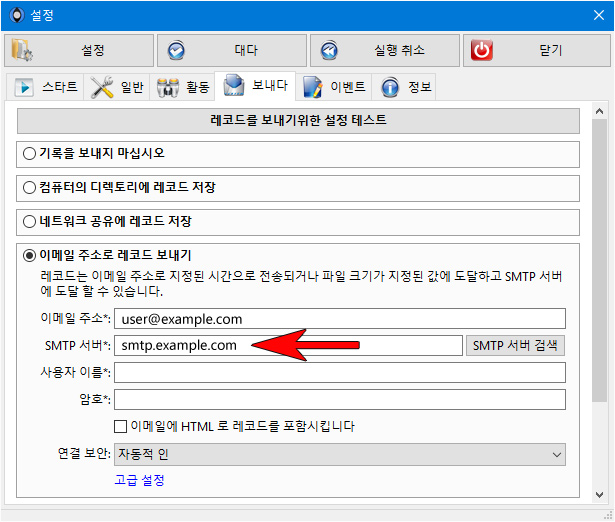
Task: Open the 정보 tab
Action: coord(404,87)
